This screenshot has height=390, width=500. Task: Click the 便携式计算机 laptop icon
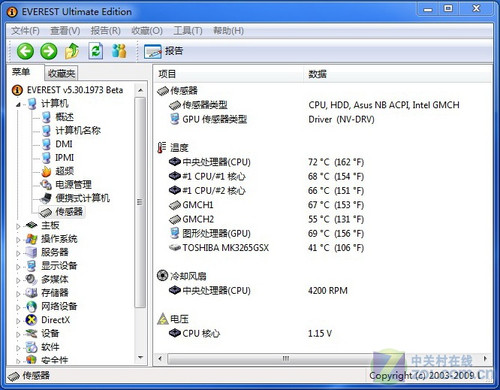point(46,198)
